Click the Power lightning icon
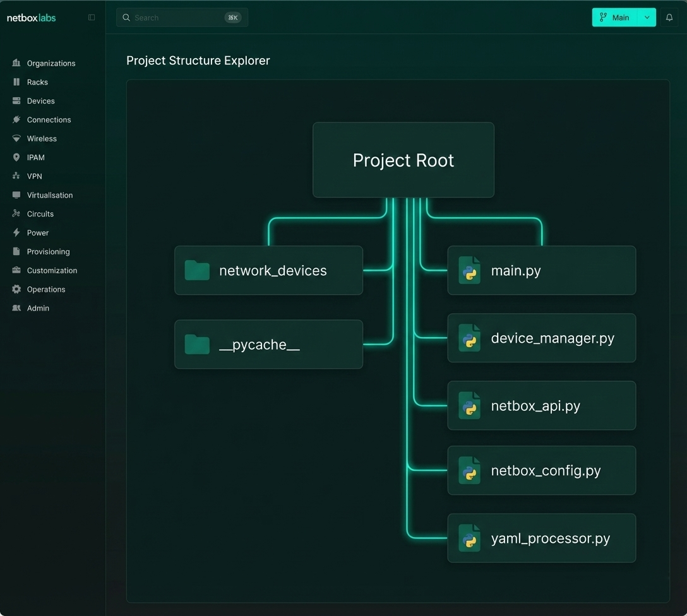 pos(16,233)
